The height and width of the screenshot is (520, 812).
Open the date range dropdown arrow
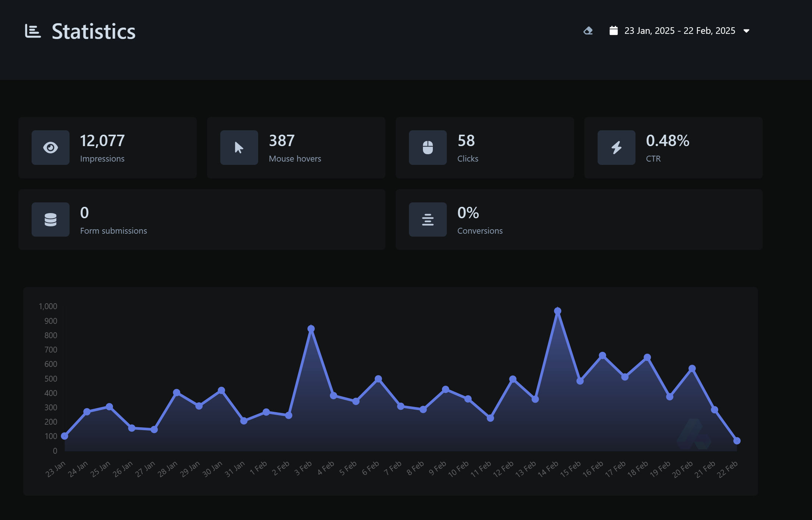pyautogui.click(x=746, y=31)
